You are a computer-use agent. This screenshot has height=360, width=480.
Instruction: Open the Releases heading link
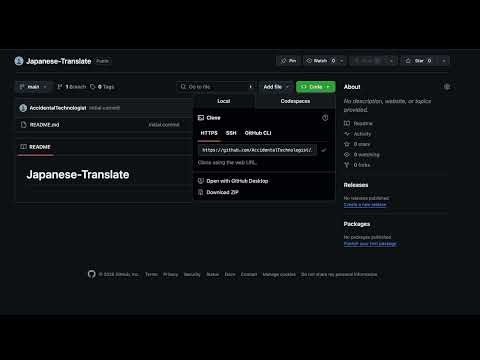point(356,185)
